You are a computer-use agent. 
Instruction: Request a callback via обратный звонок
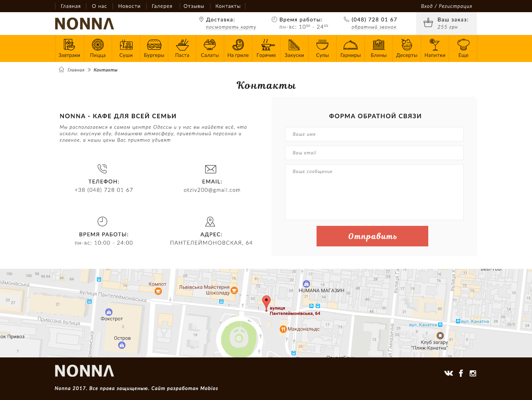(374, 27)
